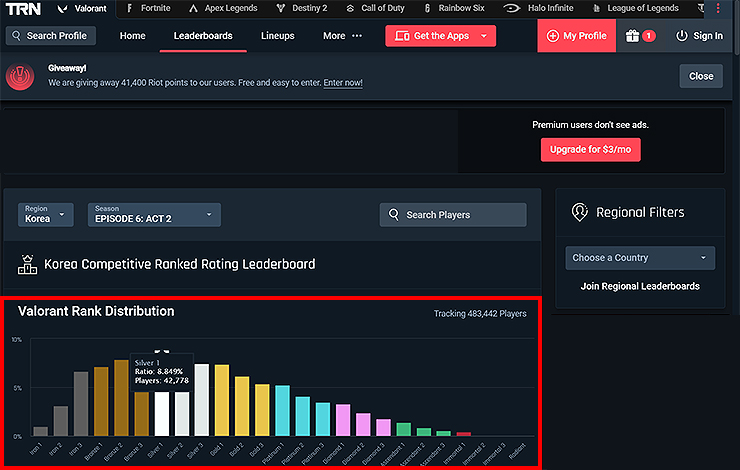Click the Iron 1 bar in chart
This screenshot has height=470, width=740.
point(41,431)
